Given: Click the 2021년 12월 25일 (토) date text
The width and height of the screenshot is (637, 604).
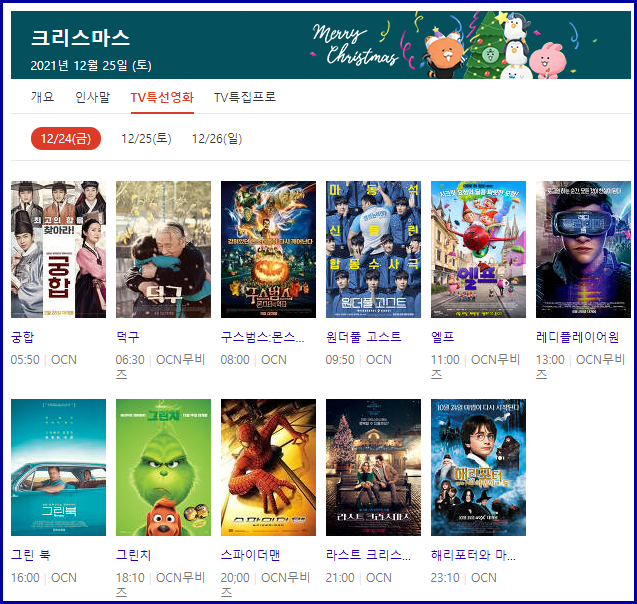Looking at the screenshot, I should pos(91,65).
